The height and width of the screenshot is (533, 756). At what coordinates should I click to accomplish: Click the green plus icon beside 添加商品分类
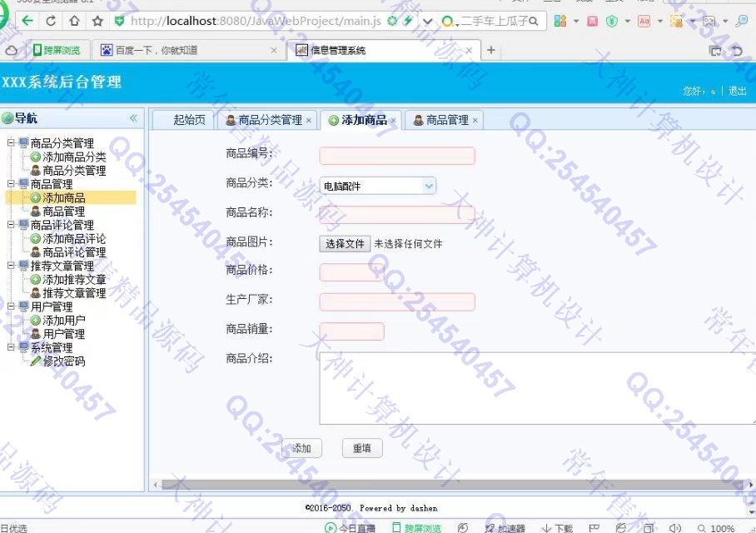(35, 157)
